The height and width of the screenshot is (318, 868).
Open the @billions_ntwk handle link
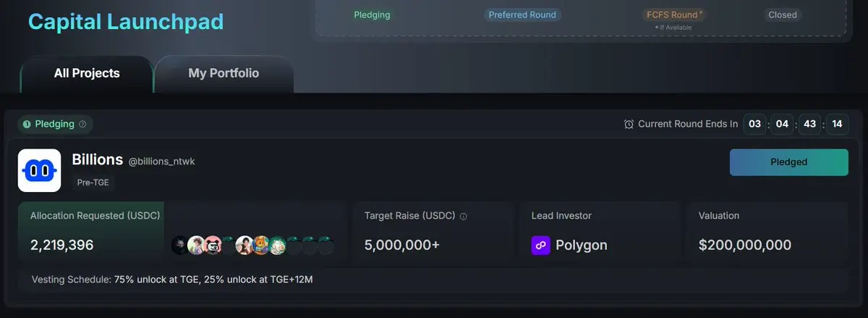coord(161,162)
